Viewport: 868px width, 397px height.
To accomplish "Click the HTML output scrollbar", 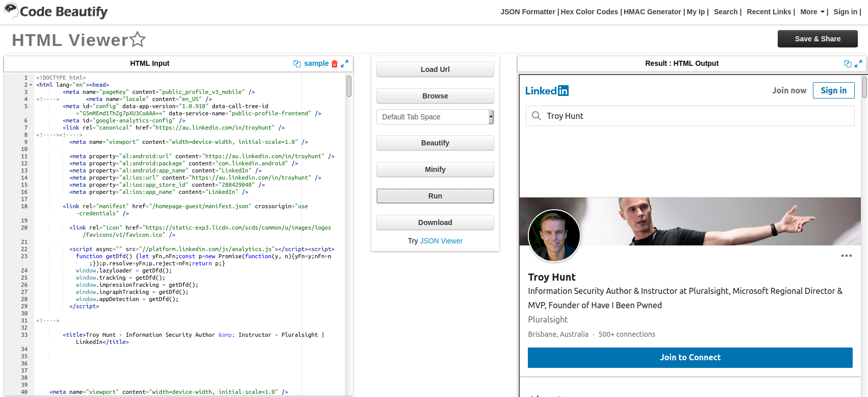I will tap(864, 87).
